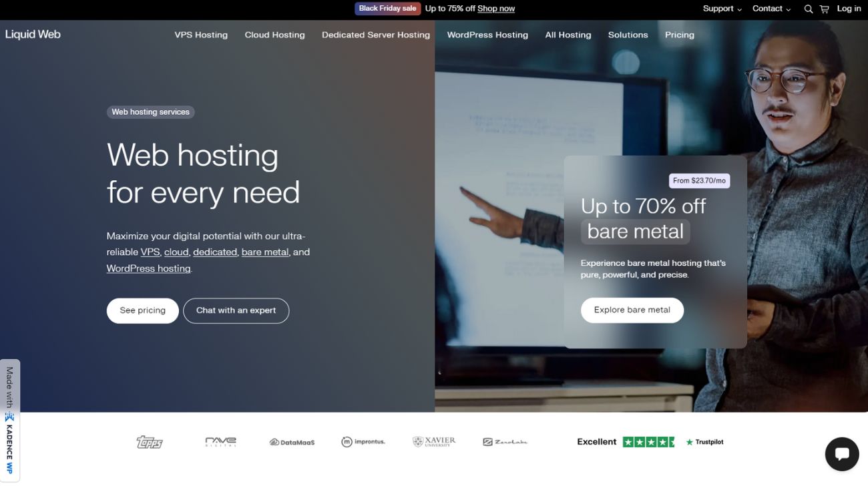This screenshot has height=486, width=868.
Task: Click the See pricing button
Action: coord(142,310)
